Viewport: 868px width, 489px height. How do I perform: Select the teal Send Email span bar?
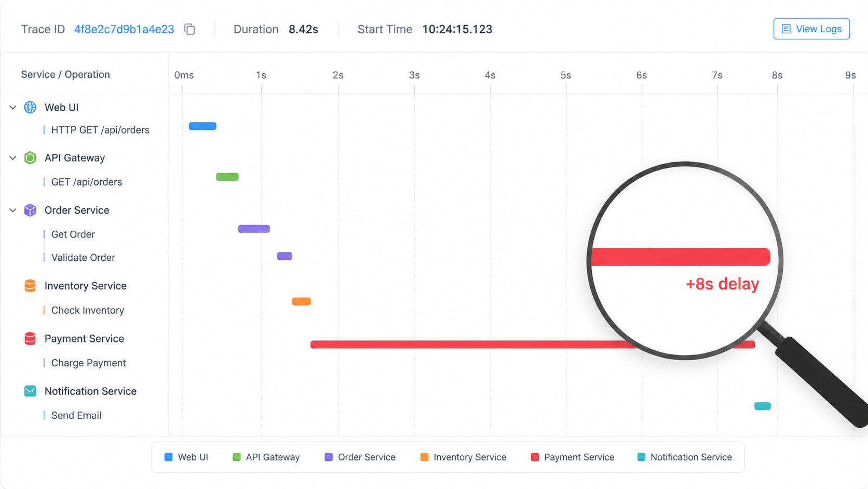[x=763, y=406]
